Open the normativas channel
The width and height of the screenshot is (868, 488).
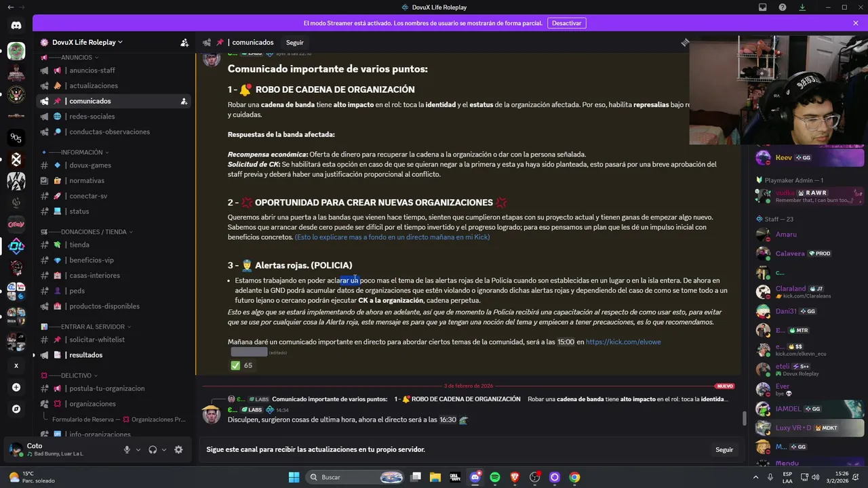pyautogui.click(x=113, y=181)
